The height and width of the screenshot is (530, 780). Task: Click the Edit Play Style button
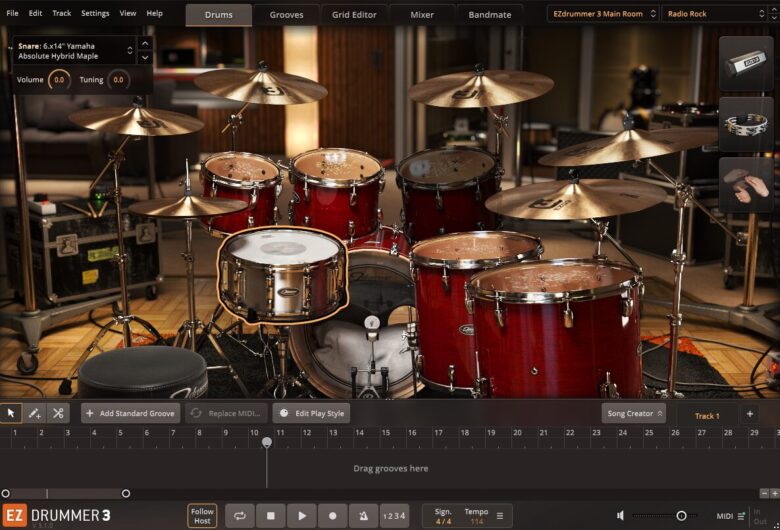311,414
